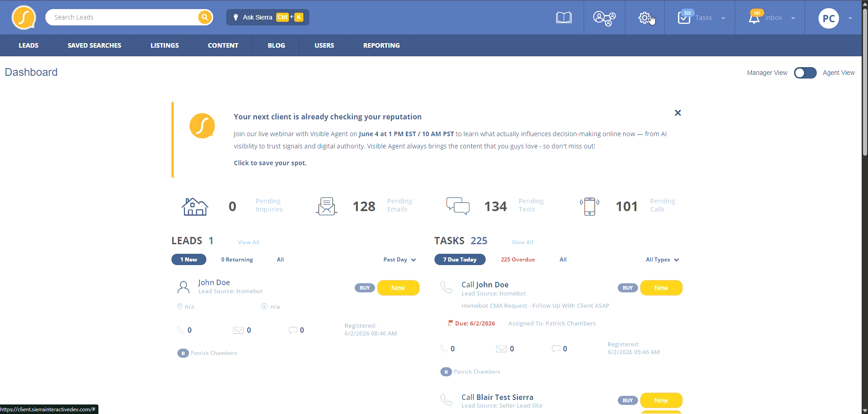Click BUY tag on John Doe lead

365,288
